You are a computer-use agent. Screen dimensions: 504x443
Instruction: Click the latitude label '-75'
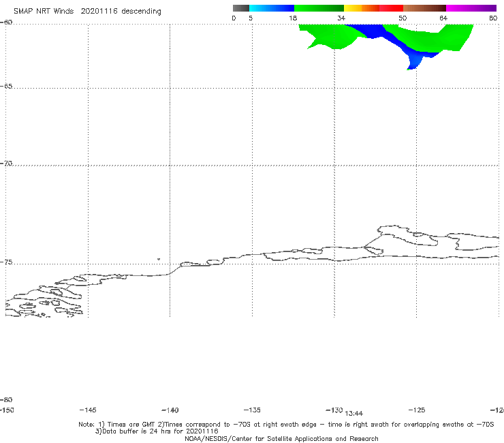pos(6,262)
